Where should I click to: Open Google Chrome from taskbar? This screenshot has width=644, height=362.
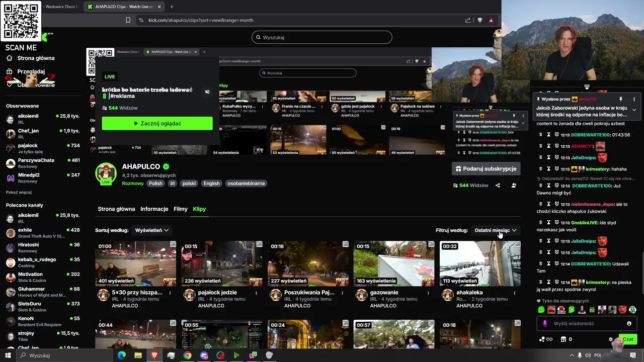[187, 355]
